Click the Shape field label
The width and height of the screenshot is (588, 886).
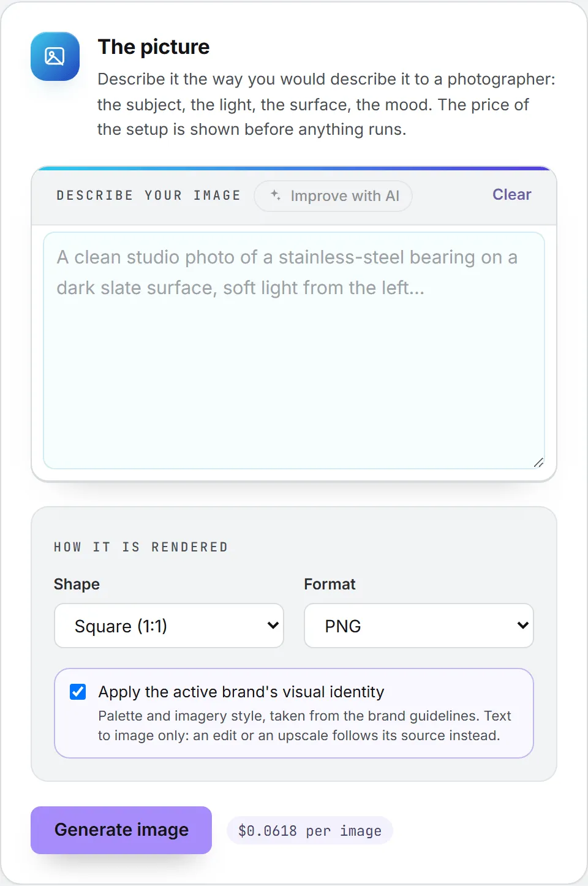point(77,584)
